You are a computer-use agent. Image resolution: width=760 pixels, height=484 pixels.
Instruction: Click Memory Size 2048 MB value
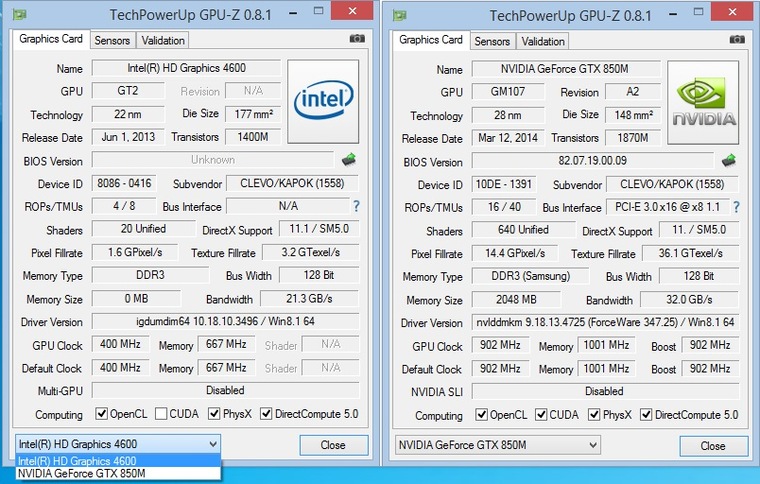click(516, 299)
